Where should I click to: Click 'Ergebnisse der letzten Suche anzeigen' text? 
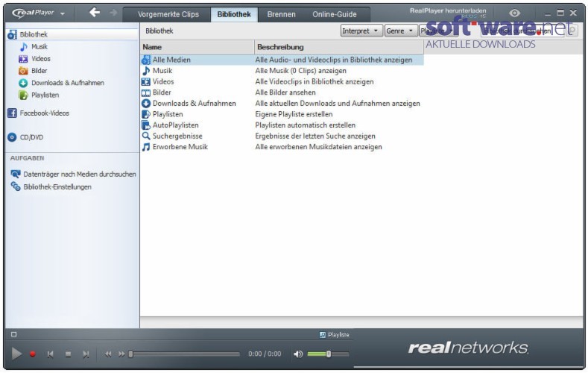click(x=315, y=136)
